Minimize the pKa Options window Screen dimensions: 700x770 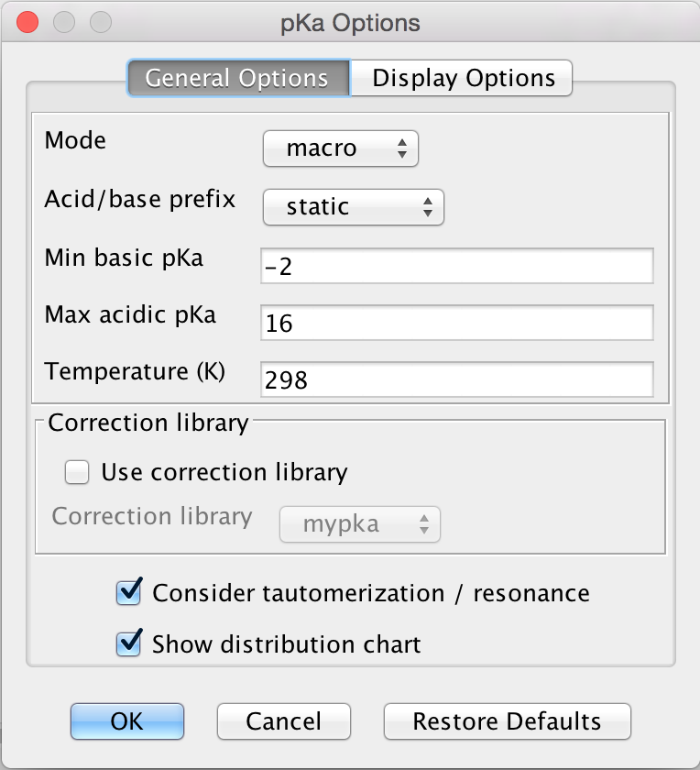pyautogui.click(x=64, y=22)
